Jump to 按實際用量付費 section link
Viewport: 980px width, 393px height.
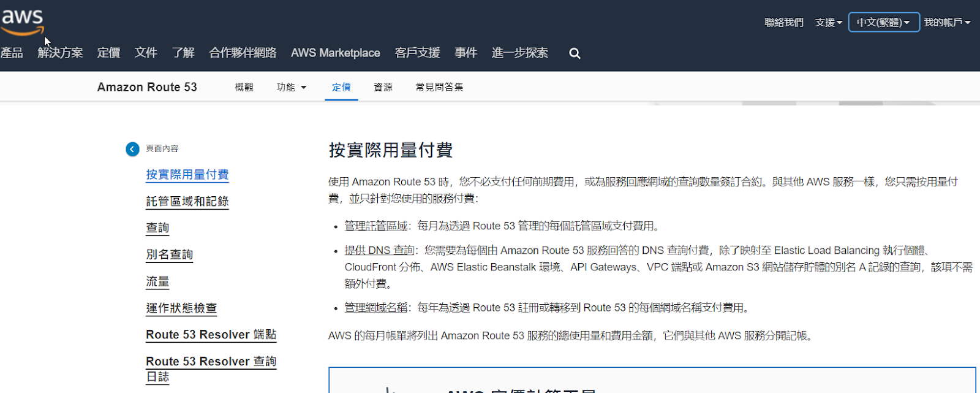[187, 175]
